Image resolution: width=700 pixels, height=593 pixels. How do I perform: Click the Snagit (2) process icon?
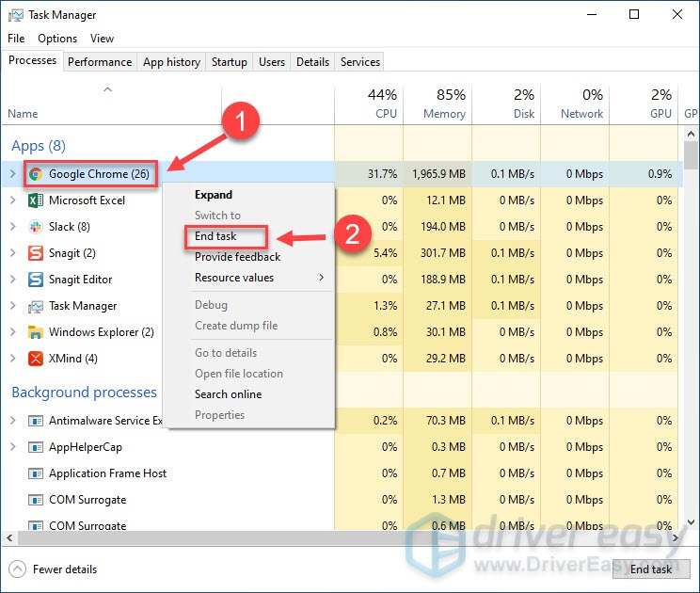pos(36,253)
